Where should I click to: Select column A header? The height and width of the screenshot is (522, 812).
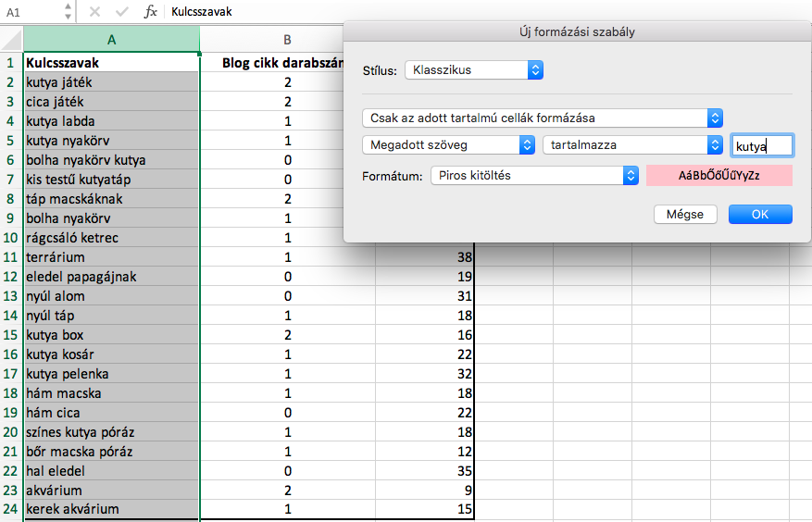pyautogui.click(x=111, y=40)
